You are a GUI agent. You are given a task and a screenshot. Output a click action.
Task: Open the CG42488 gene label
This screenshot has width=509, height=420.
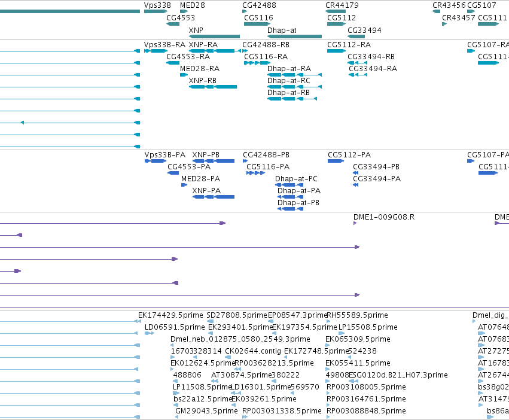coord(259,5)
